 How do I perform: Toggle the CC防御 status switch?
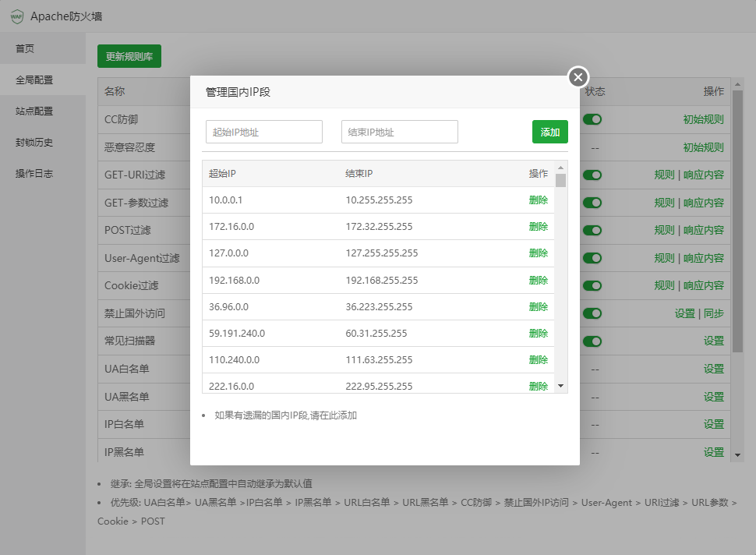point(593,119)
